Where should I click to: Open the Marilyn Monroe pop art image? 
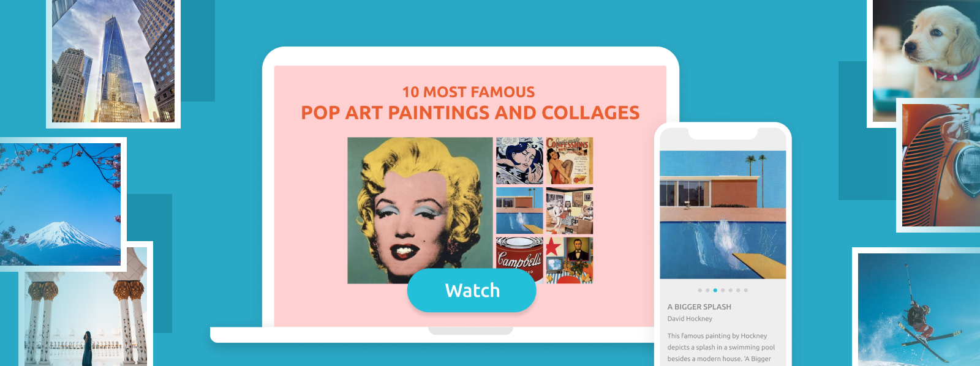420,210
